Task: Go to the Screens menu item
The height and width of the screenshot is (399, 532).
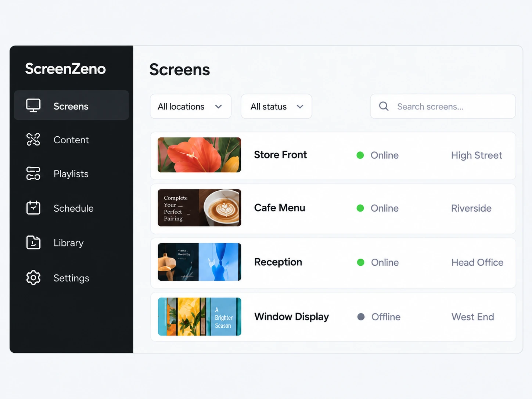Action: (x=71, y=105)
